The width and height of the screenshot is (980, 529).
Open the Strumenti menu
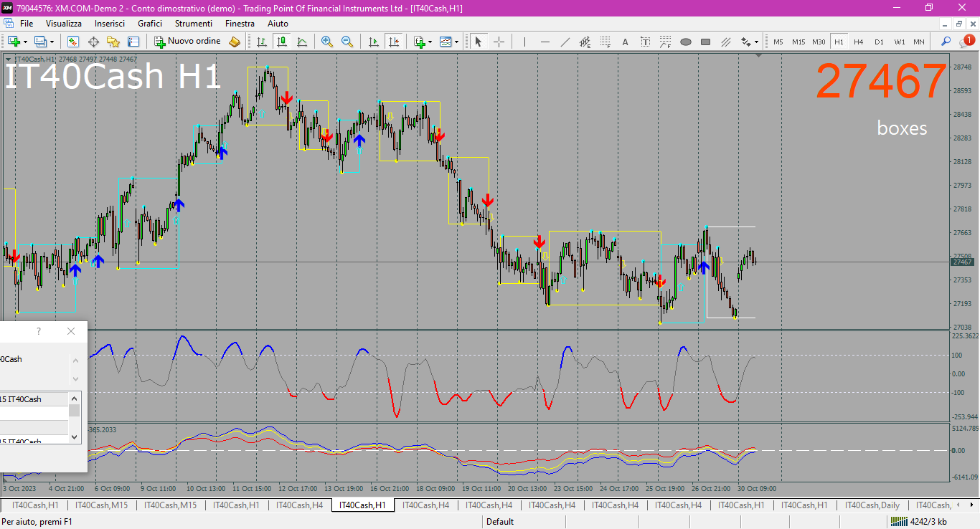[194, 24]
